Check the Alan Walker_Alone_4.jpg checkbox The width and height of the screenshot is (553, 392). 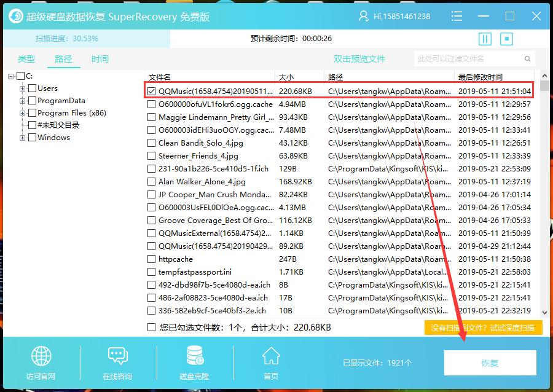(x=152, y=181)
